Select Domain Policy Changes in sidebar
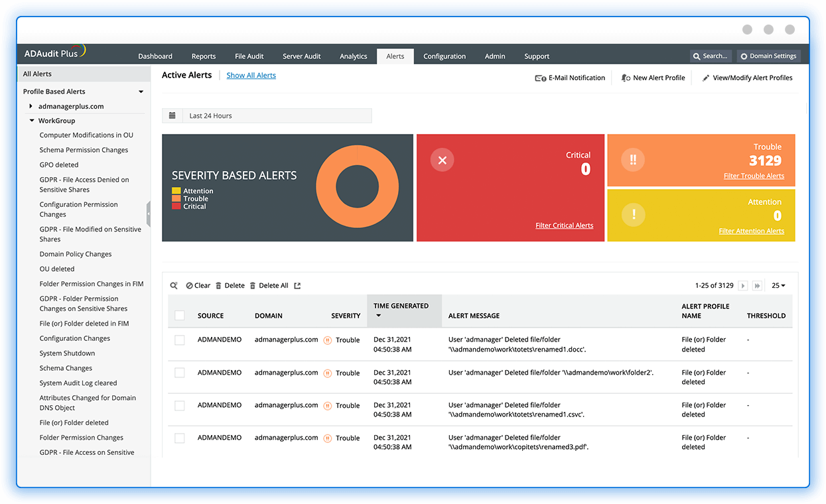The height and width of the screenshot is (504, 826). (x=76, y=254)
